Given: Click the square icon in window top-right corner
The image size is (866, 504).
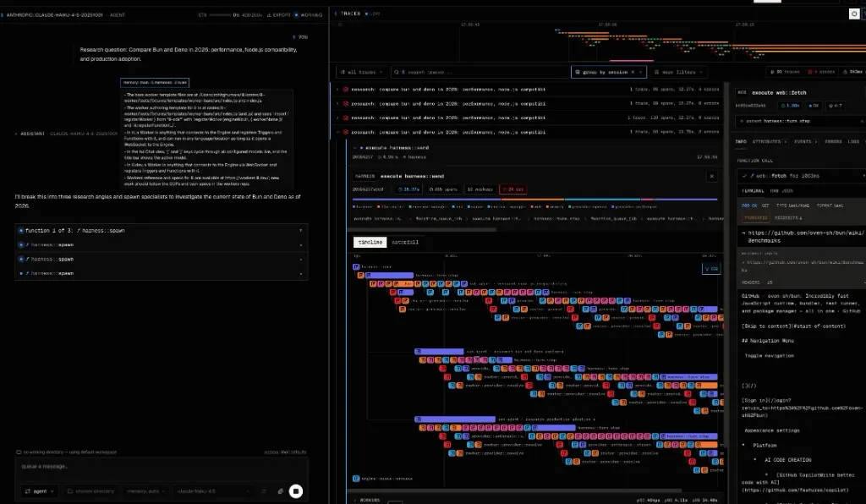Looking at the screenshot, I should [x=854, y=14].
